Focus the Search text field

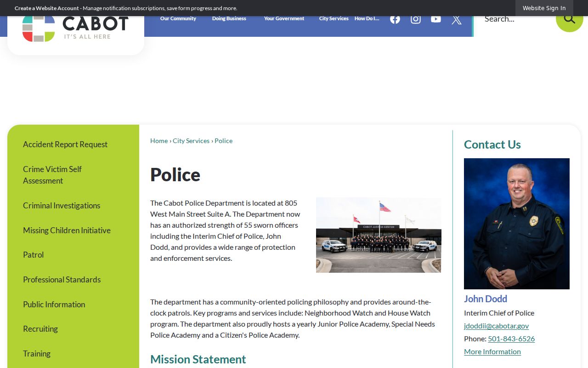(x=514, y=19)
